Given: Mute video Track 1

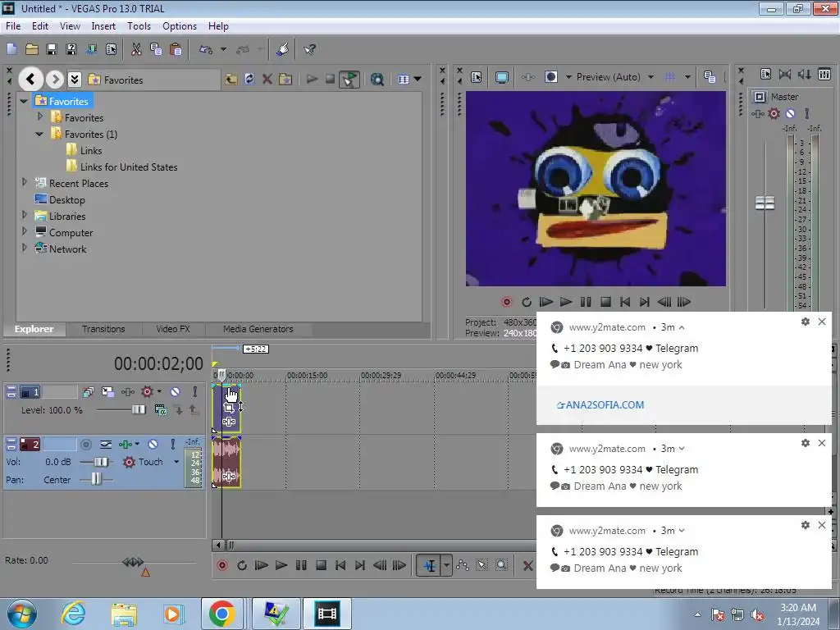Looking at the screenshot, I should [176, 391].
